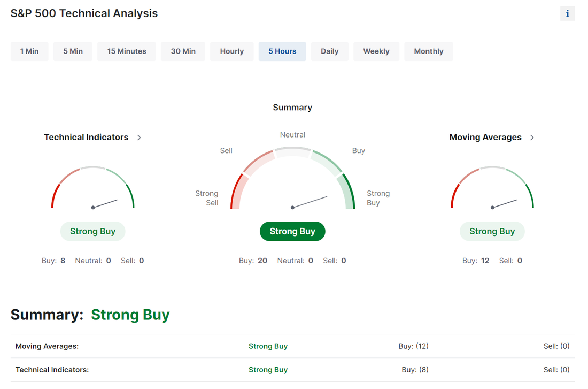The image size is (588, 389).
Task: Click Strong Buy badge under Moving Averages
Action: (492, 231)
